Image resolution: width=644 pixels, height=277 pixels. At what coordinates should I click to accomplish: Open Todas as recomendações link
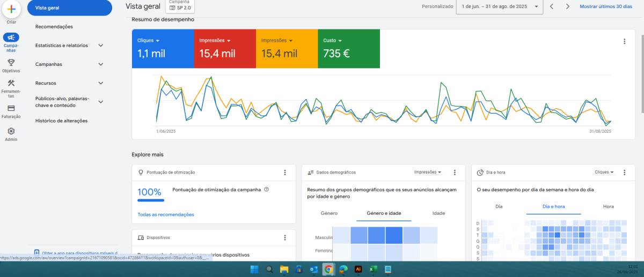pos(166,215)
